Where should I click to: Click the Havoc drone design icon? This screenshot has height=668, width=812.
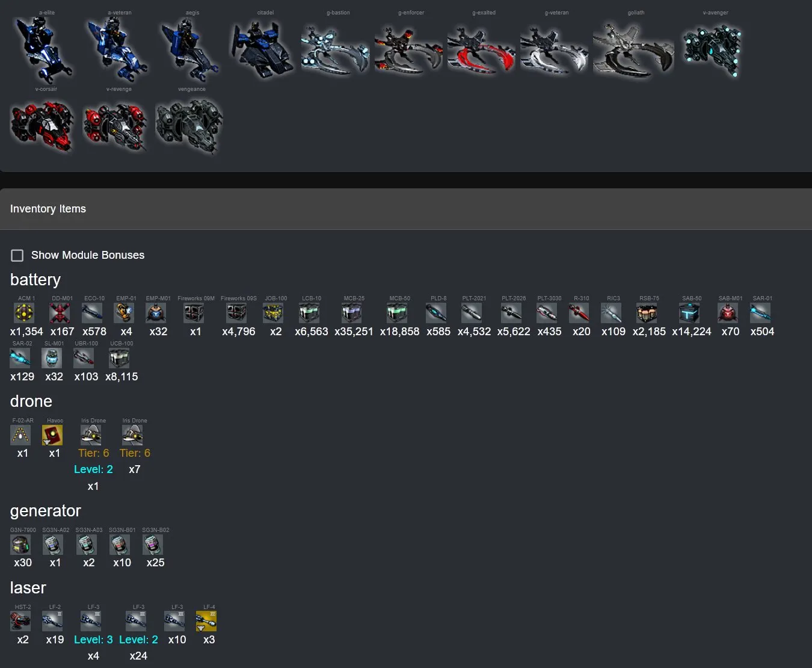(52, 435)
